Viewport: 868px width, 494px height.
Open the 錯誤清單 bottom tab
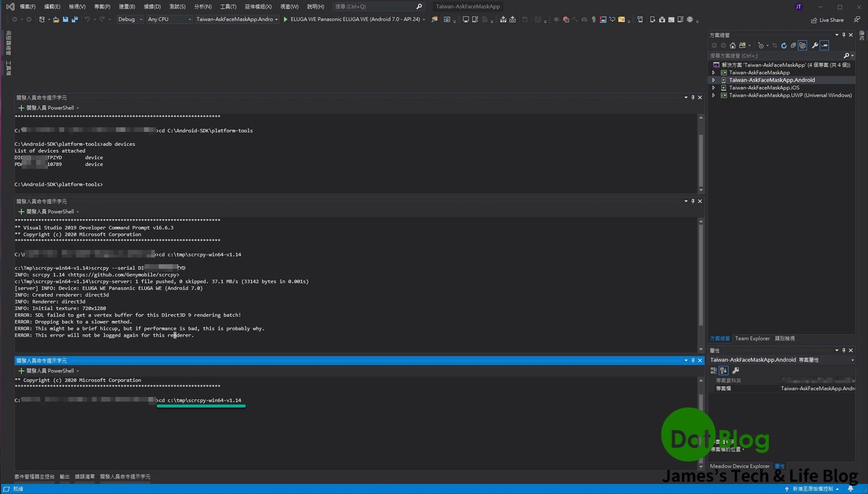coord(85,477)
